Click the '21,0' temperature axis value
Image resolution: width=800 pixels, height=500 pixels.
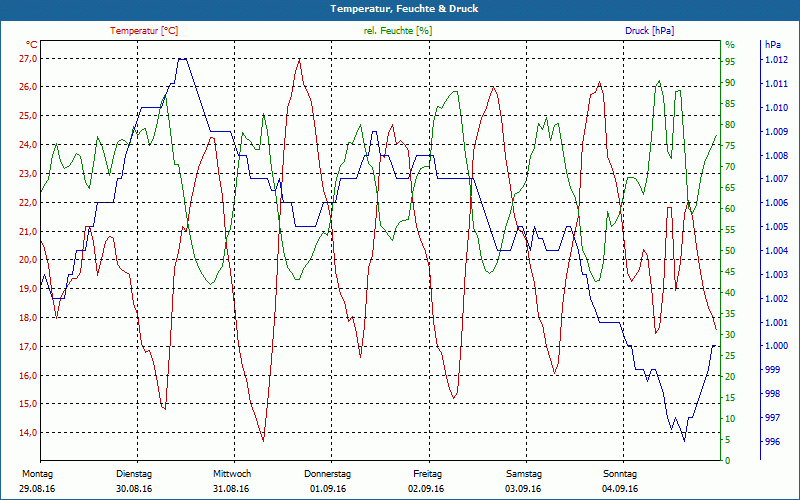[x=28, y=232]
